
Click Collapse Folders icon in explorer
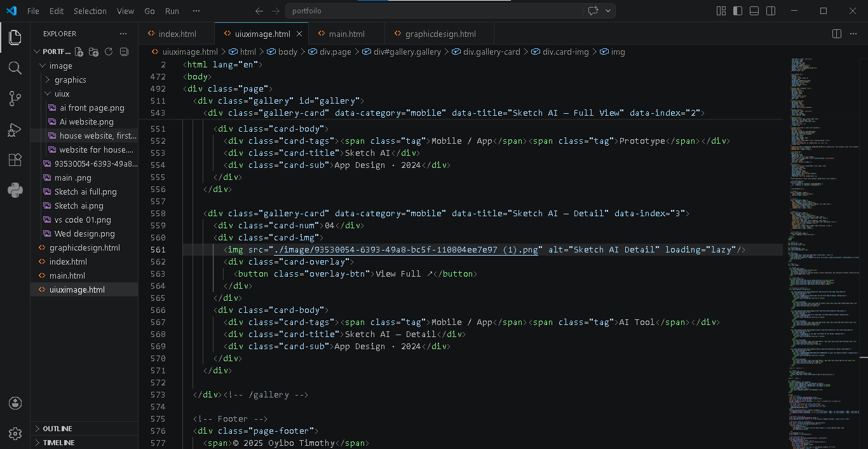click(x=124, y=52)
